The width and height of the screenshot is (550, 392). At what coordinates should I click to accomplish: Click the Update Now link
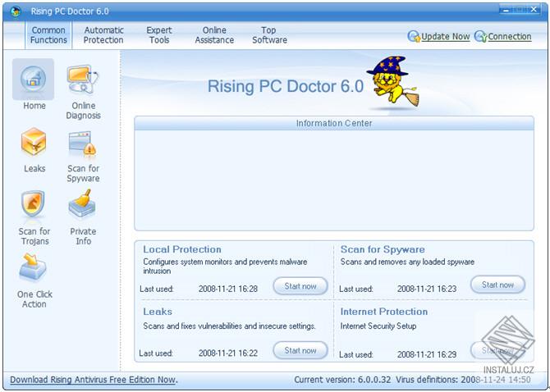coord(445,36)
